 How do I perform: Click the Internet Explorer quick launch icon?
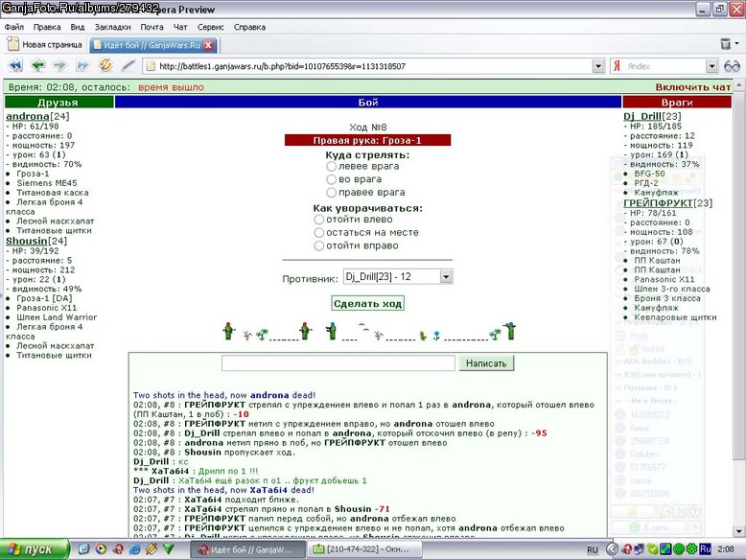(134, 549)
